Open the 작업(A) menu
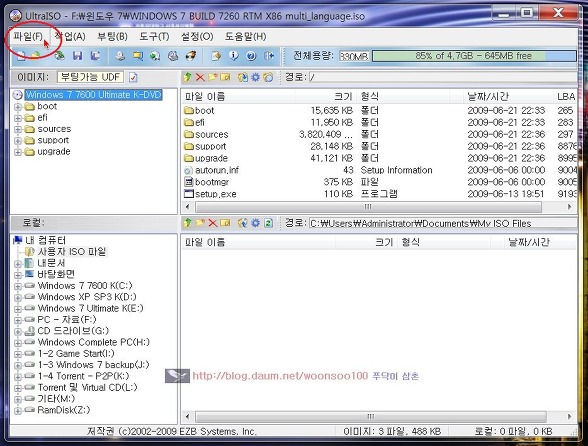Viewport: 588px width, 446px height. coord(70,36)
